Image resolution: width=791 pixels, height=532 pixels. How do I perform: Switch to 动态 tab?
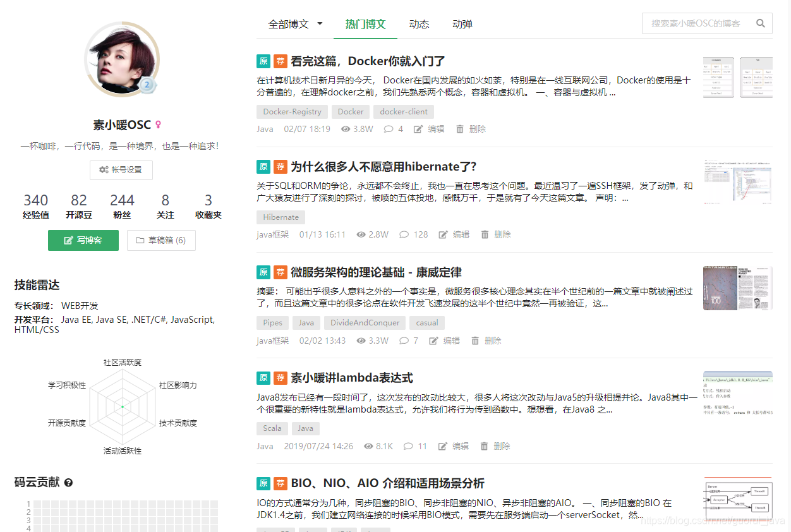click(x=419, y=24)
